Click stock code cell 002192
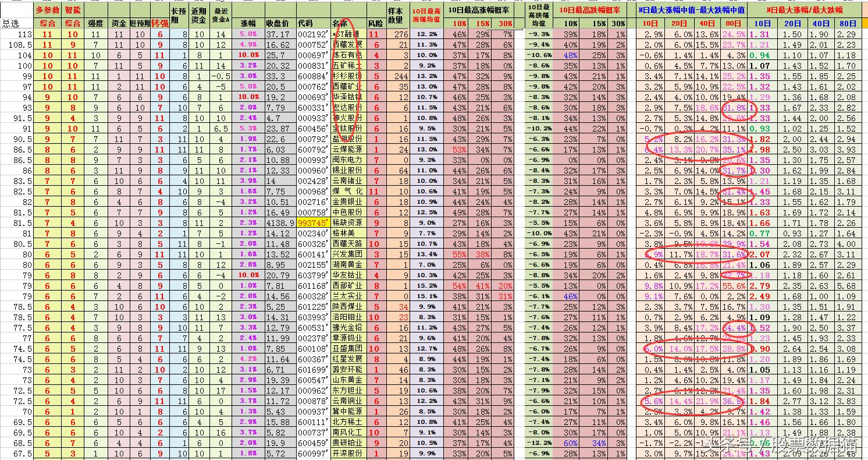 coord(313,34)
